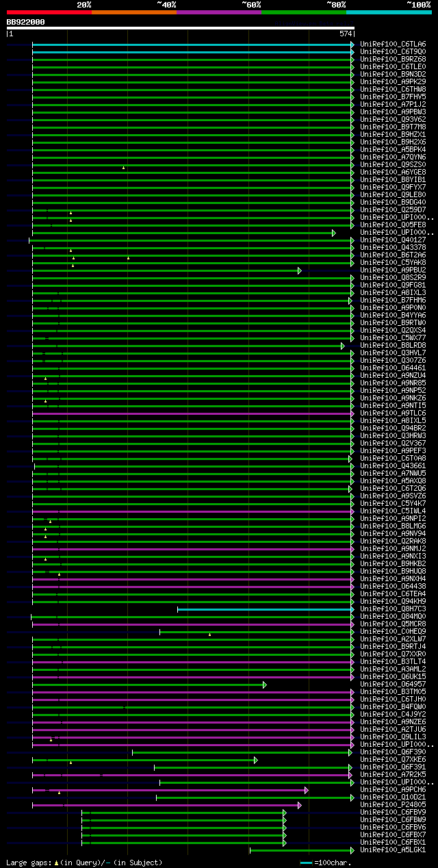Click the purple alignment bar for A9TLC6

192,413
